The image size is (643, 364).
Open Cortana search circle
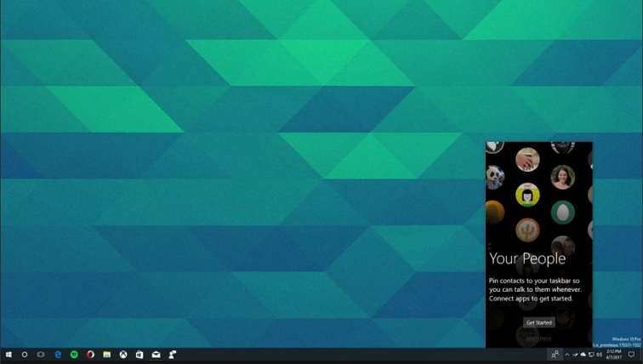pyautogui.click(x=25, y=354)
